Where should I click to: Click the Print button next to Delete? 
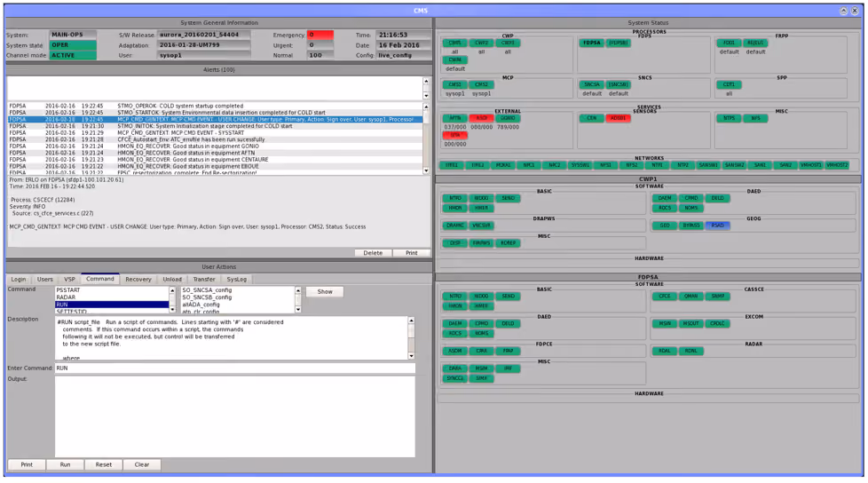[411, 252]
